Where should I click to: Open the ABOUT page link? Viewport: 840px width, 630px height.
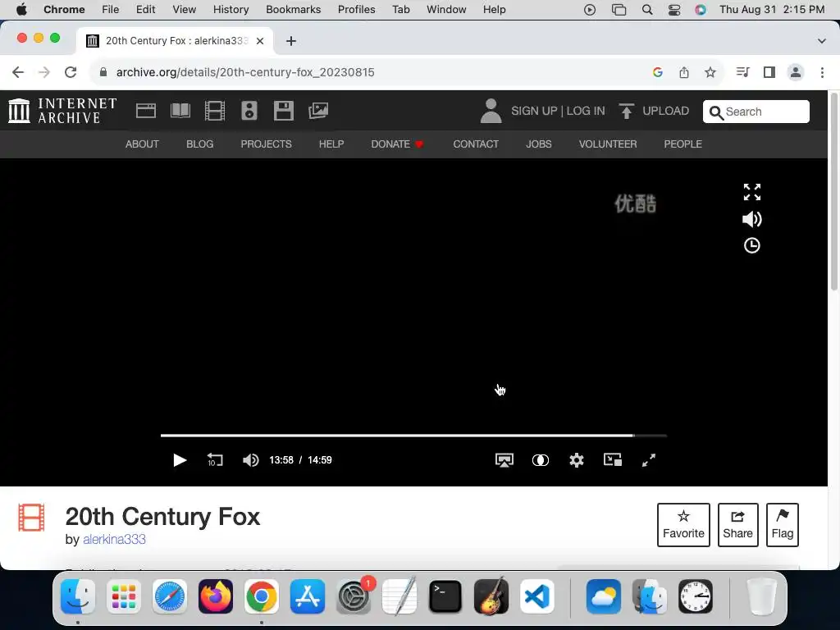(x=142, y=144)
